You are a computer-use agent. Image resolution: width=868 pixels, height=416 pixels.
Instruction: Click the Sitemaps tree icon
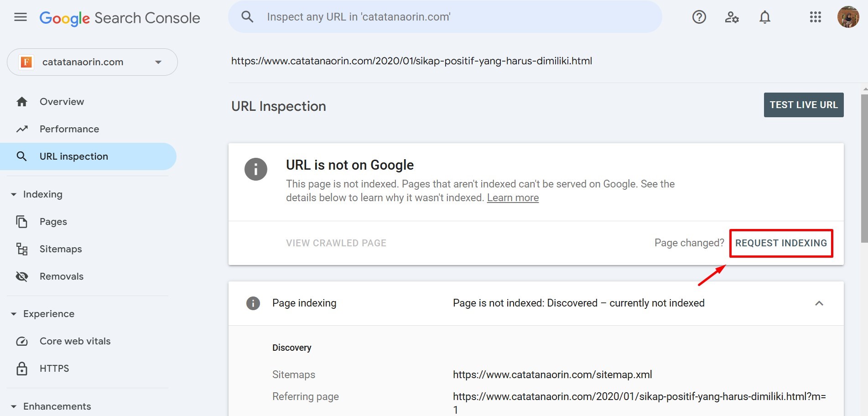[22, 249]
